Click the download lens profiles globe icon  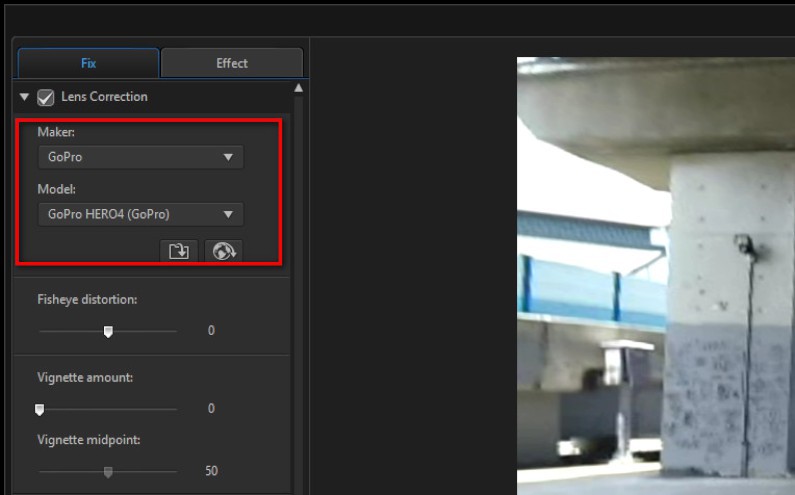(x=224, y=251)
